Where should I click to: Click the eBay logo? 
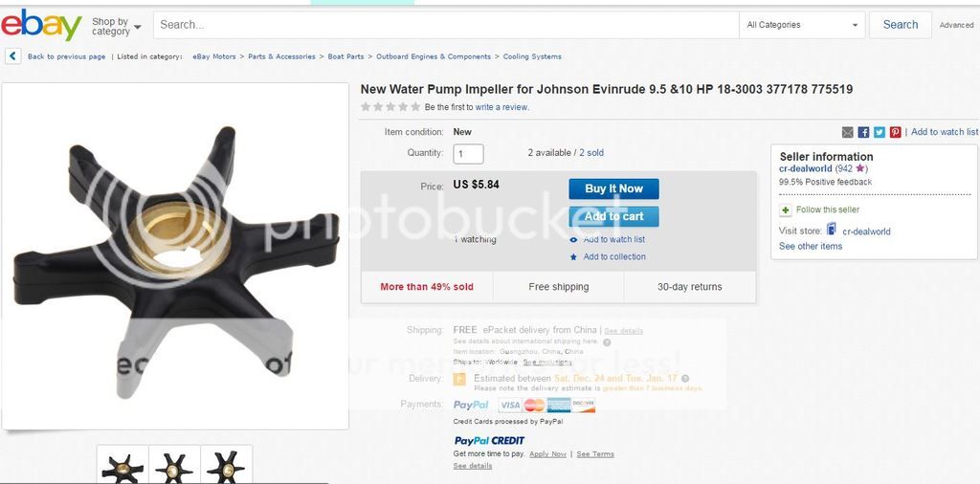point(41,25)
